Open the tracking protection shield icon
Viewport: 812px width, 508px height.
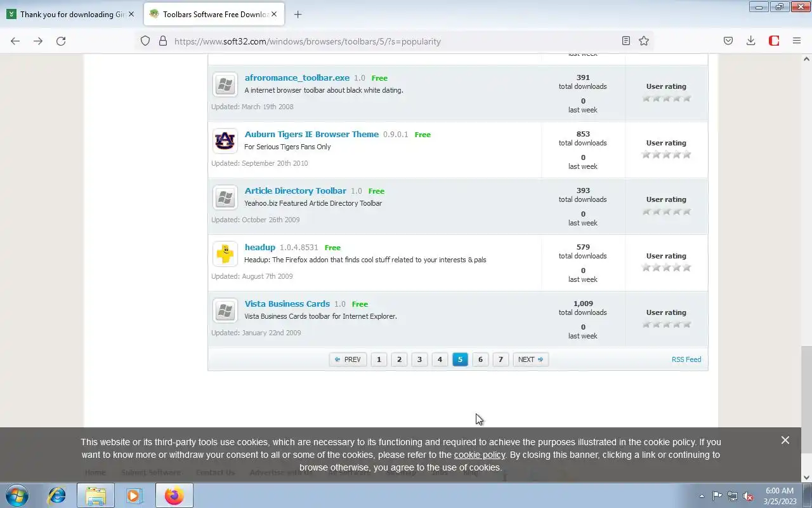coord(145,41)
